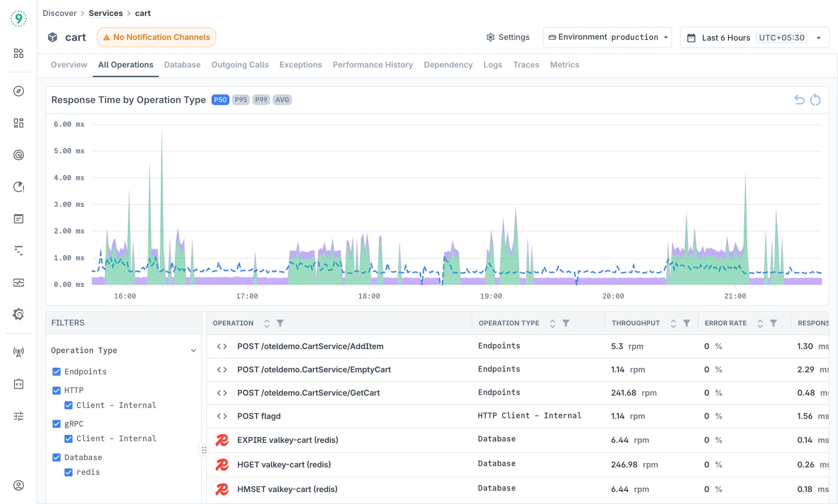Uncheck the Endpoints filter checkbox
838x504 pixels.
57,372
